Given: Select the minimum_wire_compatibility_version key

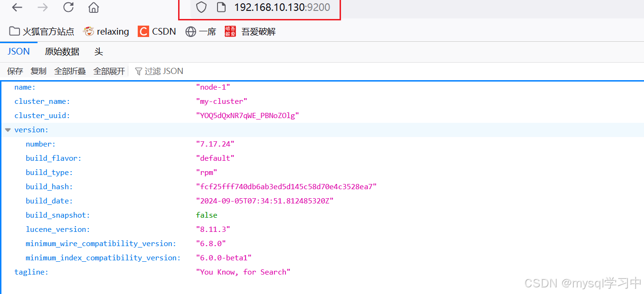Looking at the screenshot, I should click(x=101, y=244).
